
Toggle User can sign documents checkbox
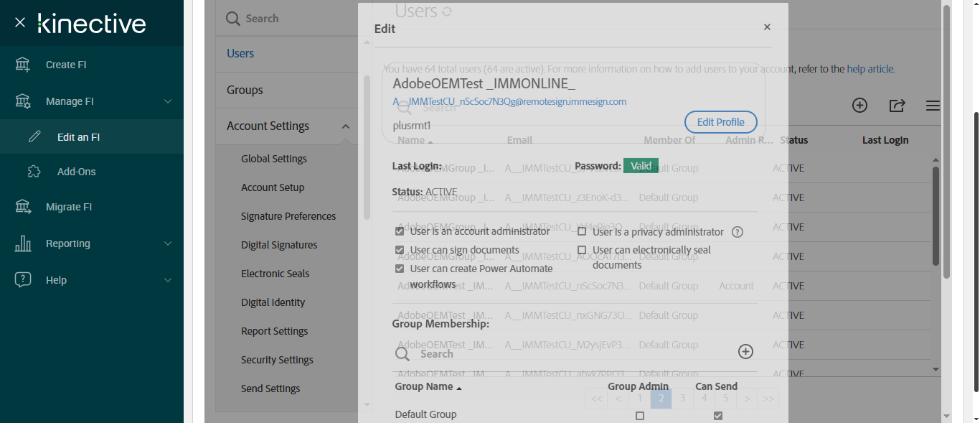400,250
